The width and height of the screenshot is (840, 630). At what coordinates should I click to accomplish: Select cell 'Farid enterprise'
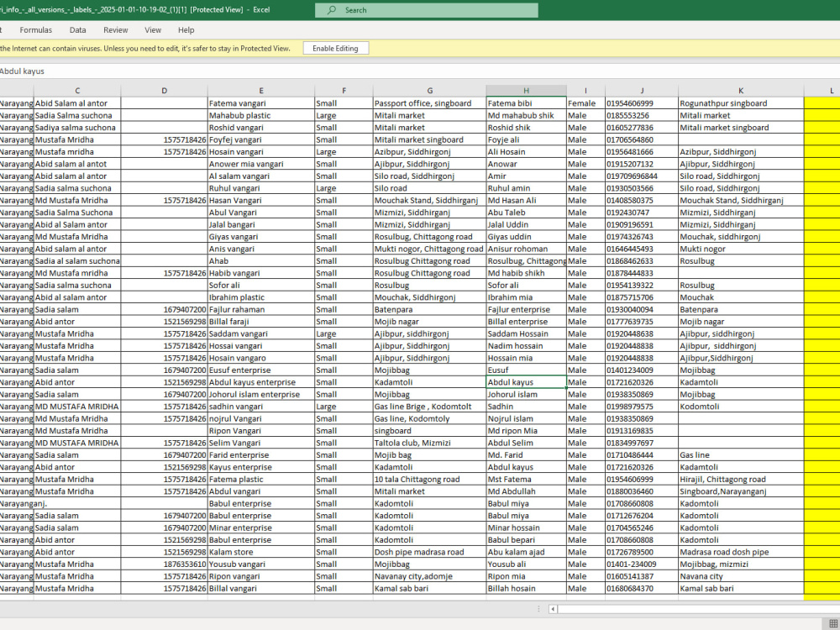click(261, 454)
